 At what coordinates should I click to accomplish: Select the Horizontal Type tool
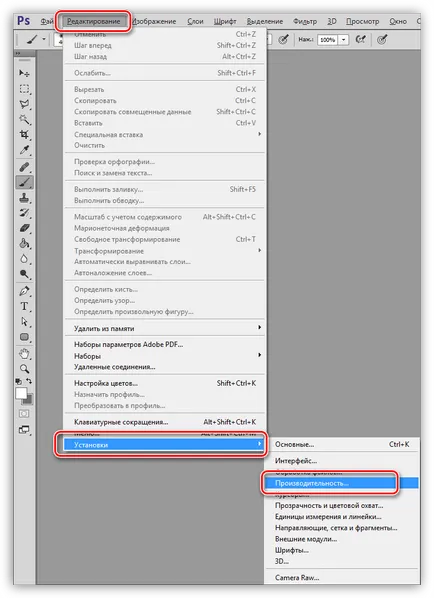point(24,306)
